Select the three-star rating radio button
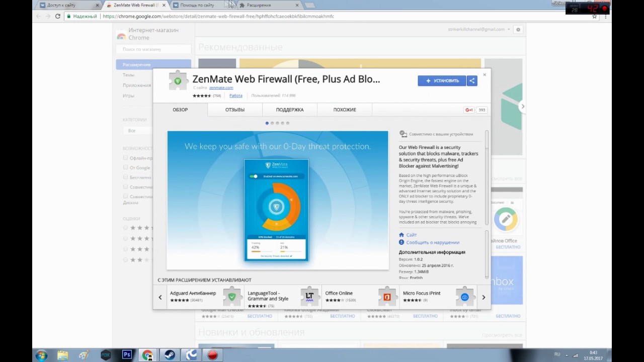The height and width of the screenshot is (362, 644). click(126, 249)
